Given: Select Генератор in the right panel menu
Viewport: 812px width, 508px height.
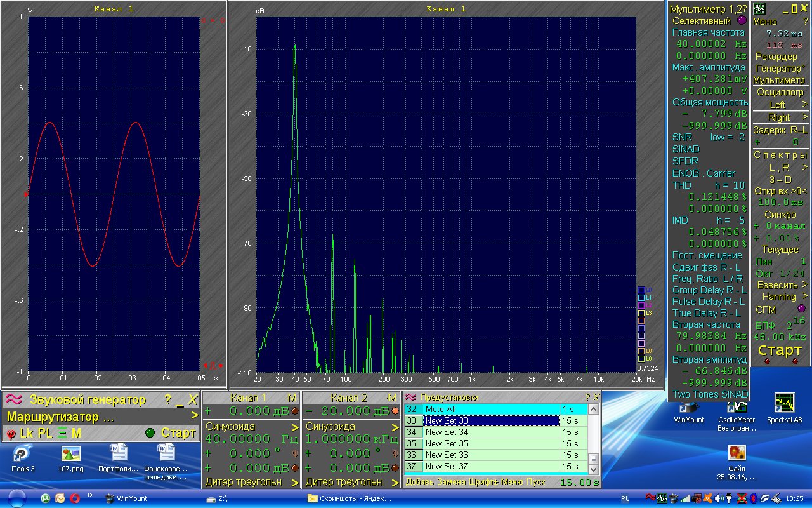Looking at the screenshot, I should coord(780,68).
